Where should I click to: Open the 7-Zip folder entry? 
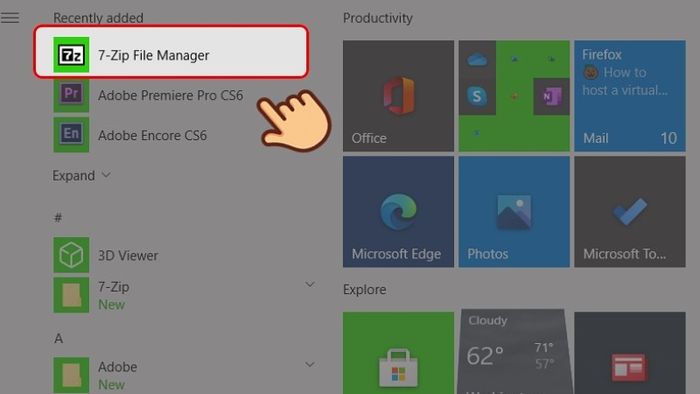pyautogui.click(x=184, y=295)
